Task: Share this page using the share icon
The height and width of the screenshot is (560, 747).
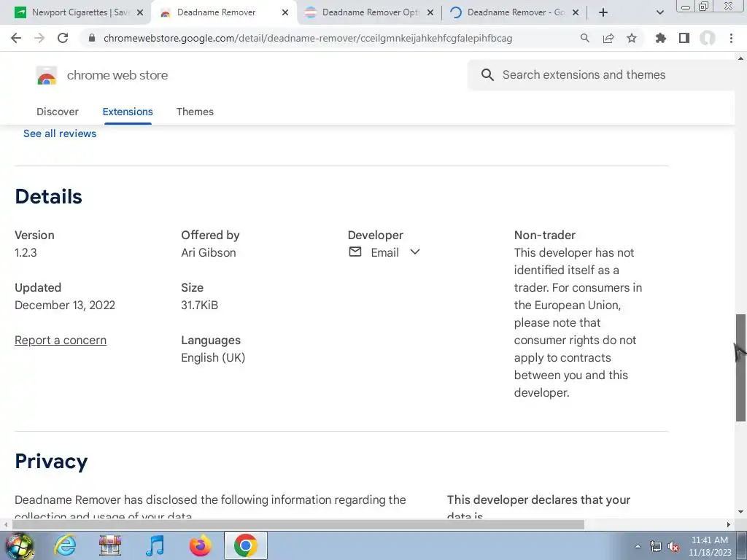Action: point(608,38)
